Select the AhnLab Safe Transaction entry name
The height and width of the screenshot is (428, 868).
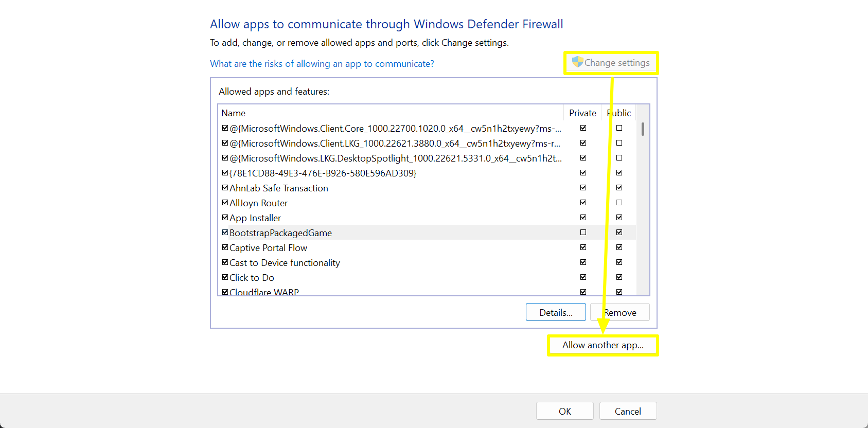(x=279, y=188)
